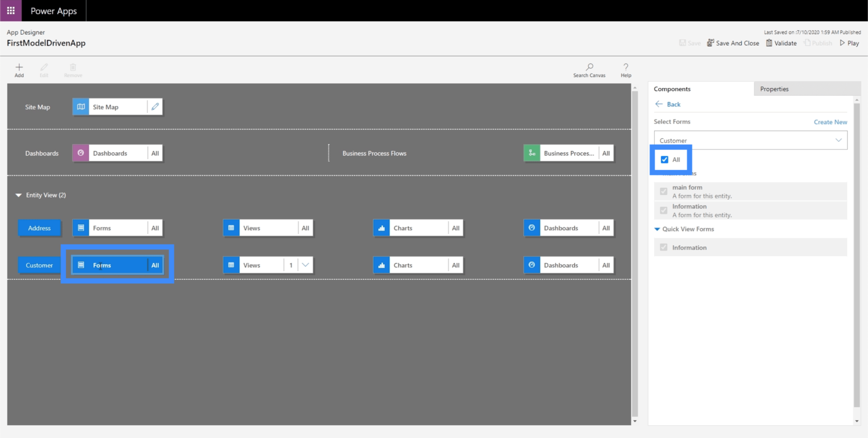This screenshot has width=868, height=438.
Task: Select the Address entity button
Action: [x=39, y=228]
